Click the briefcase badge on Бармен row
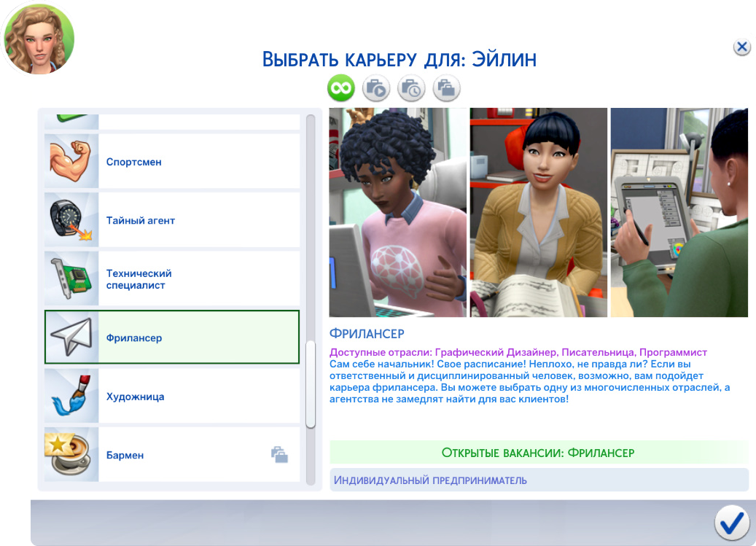Image resolution: width=756 pixels, height=546 pixels. (x=279, y=454)
